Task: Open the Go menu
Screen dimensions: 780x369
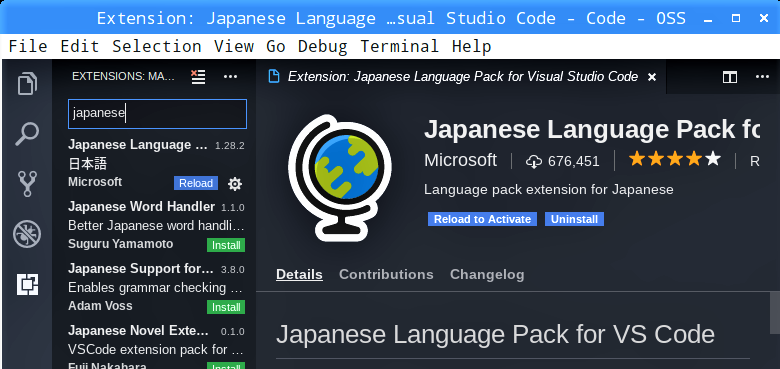Action: tap(276, 46)
